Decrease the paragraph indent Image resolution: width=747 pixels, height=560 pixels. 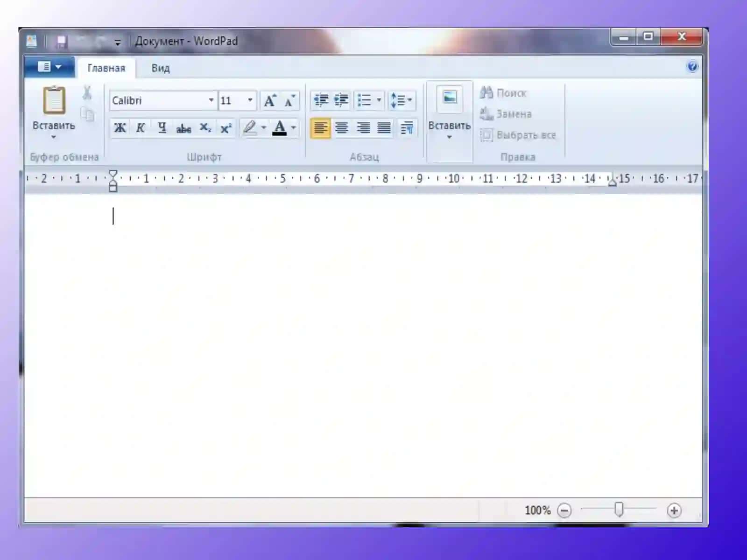point(321,100)
